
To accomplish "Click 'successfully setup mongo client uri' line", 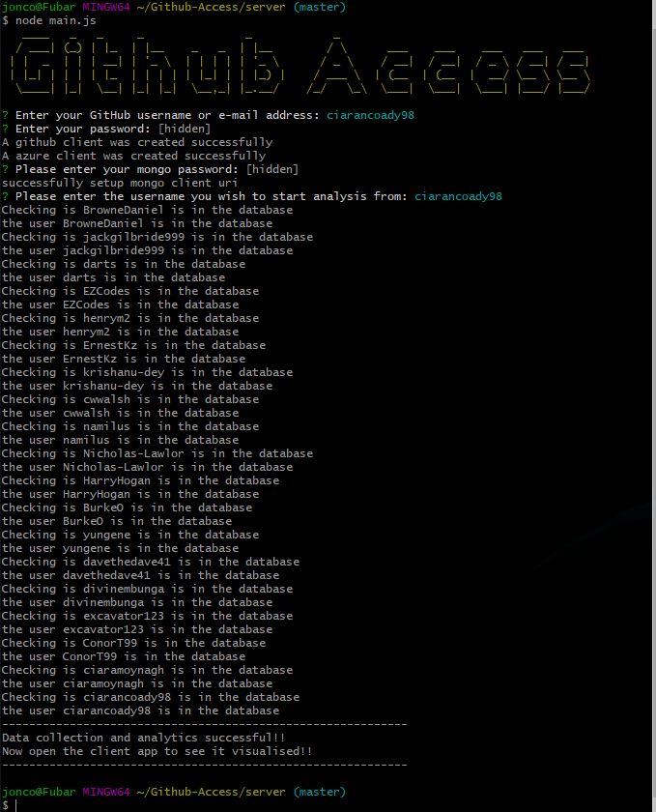I will click(x=120, y=183).
